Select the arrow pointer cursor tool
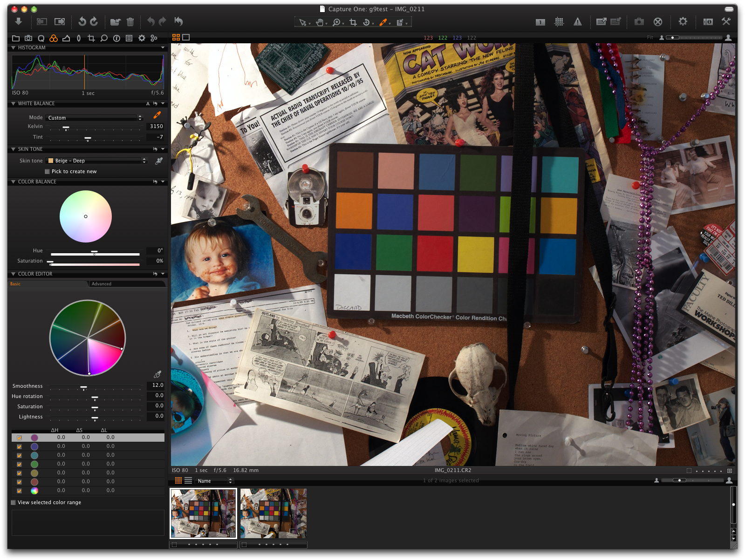Viewport: 745px width, 560px height. coord(303,22)
